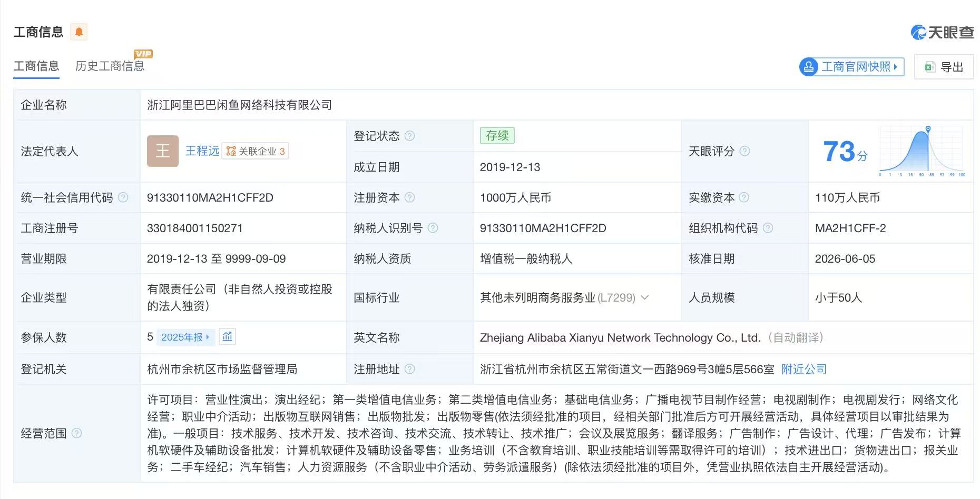Screen dimensions: 980x499
Task: Click the 人员规模 value 小于50人
Action: click(x=839, y=297)
